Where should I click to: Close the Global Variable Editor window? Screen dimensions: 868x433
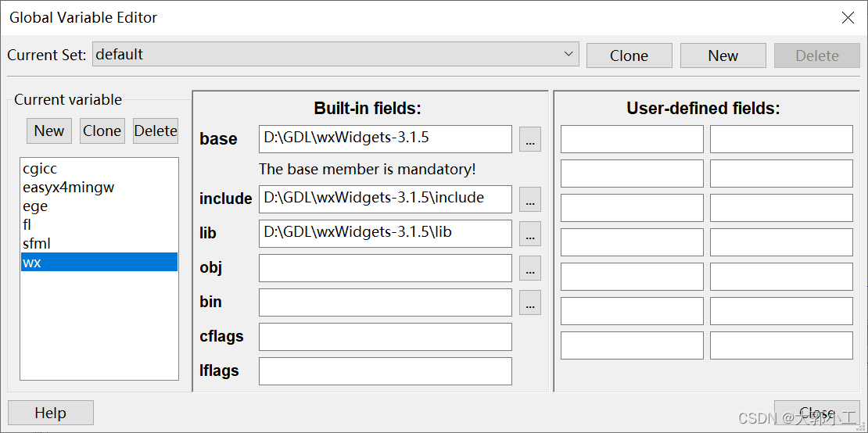817,413
